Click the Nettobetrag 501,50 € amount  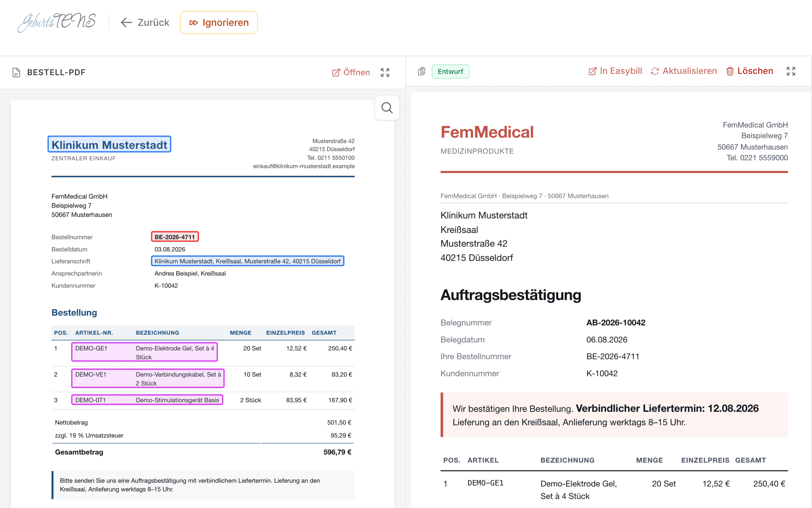[339, 422]
